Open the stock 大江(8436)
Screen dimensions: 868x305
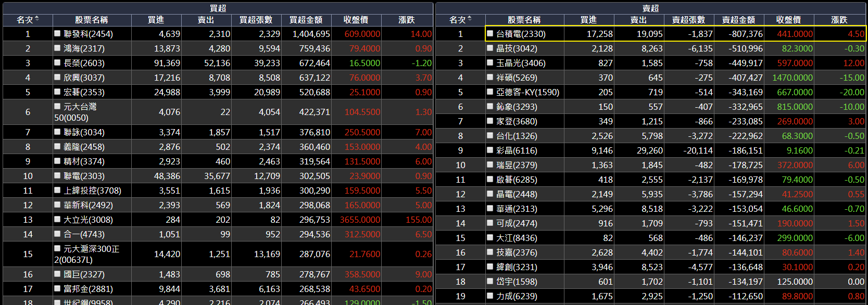(x=517, y=238)
